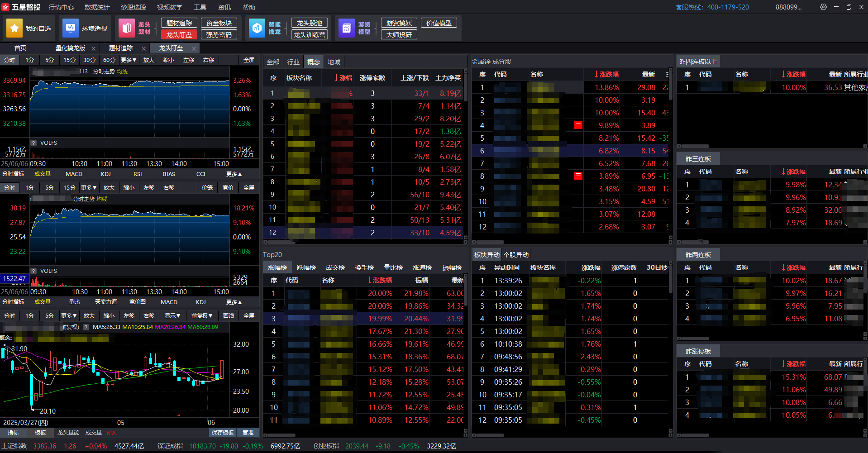Click 保存模板 below the K-line chart
Image resolution: width=868 pixels, height=453 pixels.
(223, 433)
